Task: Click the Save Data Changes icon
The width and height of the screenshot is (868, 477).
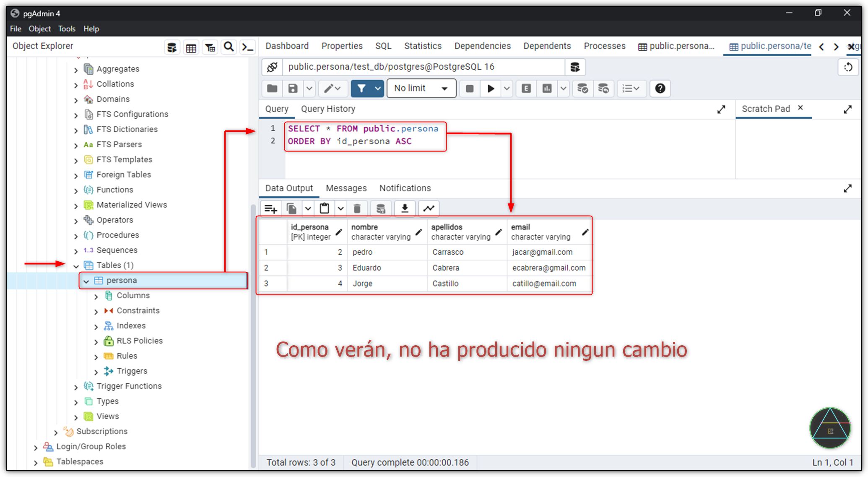Action: click(x=381, y=209)
